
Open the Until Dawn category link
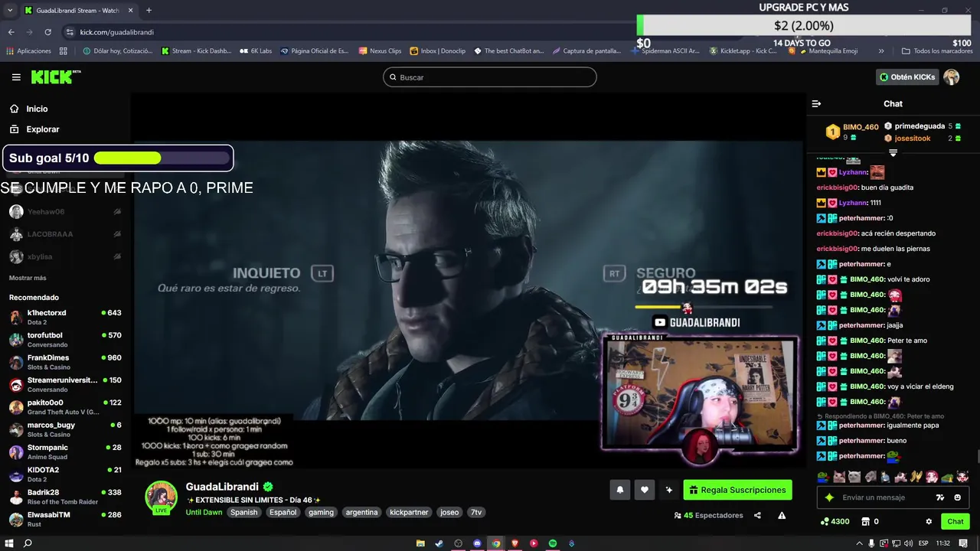point(204,512)
